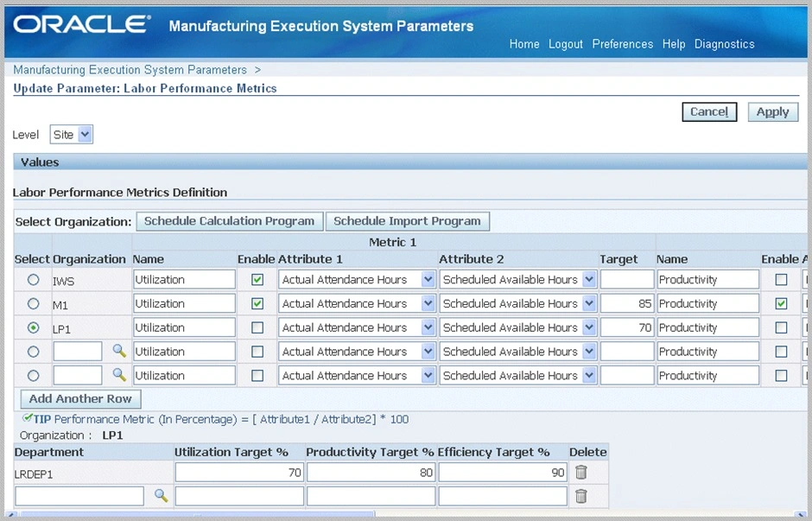Open the Diagnostics menu link
The width and height of the screenshot is (812, 521).
point(724,44)
